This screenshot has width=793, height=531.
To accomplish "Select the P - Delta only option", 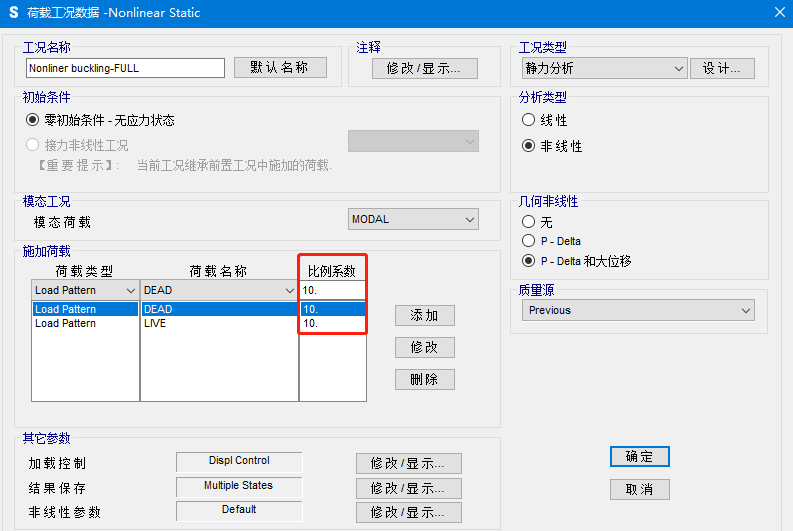I will (529, 241).
